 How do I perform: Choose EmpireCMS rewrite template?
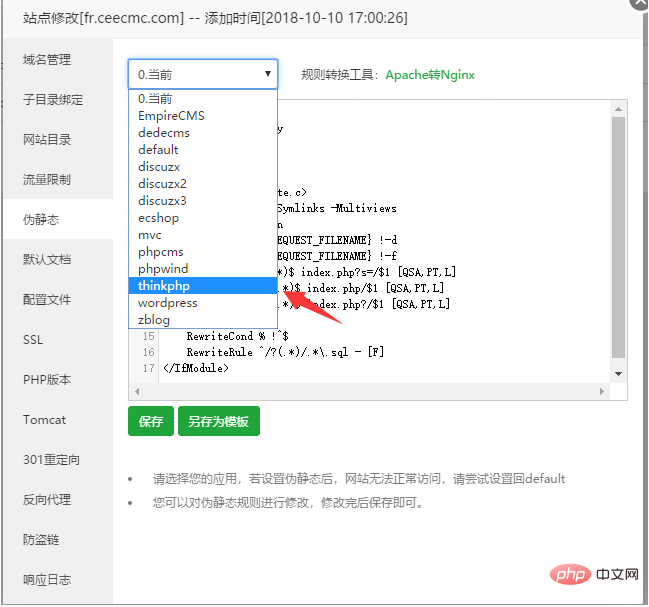pos(203,115)
